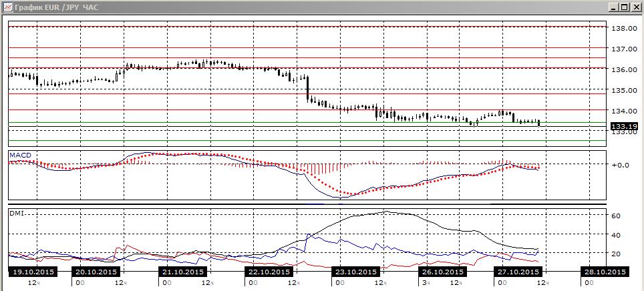This screenshot has width=644, height=291.
Task: Select the 22.10.2015 date marker
Action: coord(268,272)
